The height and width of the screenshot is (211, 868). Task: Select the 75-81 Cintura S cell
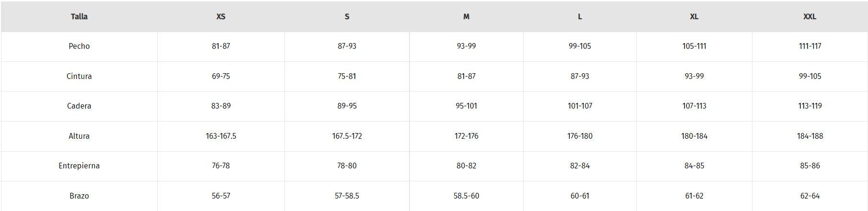point(347,76)
